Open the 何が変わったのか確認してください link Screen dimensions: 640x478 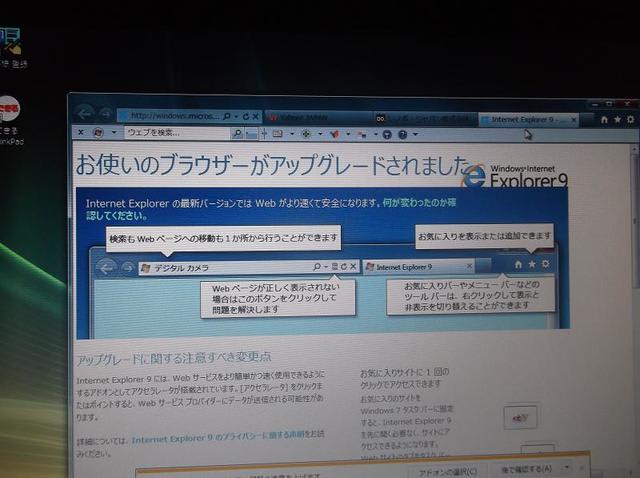pos(419,203)
